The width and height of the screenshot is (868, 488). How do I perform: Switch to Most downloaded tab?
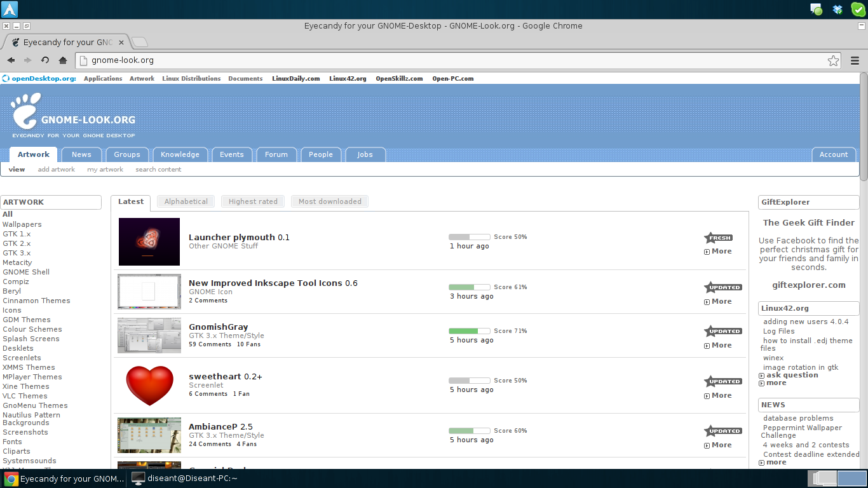click(330, 201)
